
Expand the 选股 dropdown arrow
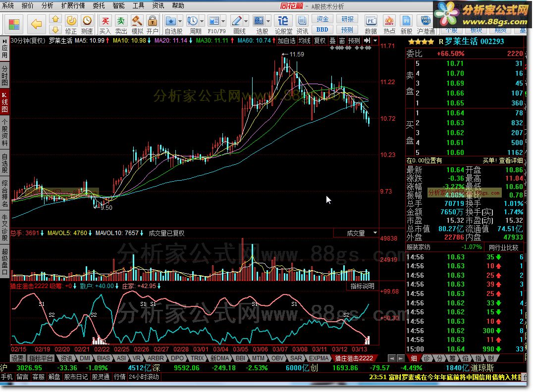[268, 21]
